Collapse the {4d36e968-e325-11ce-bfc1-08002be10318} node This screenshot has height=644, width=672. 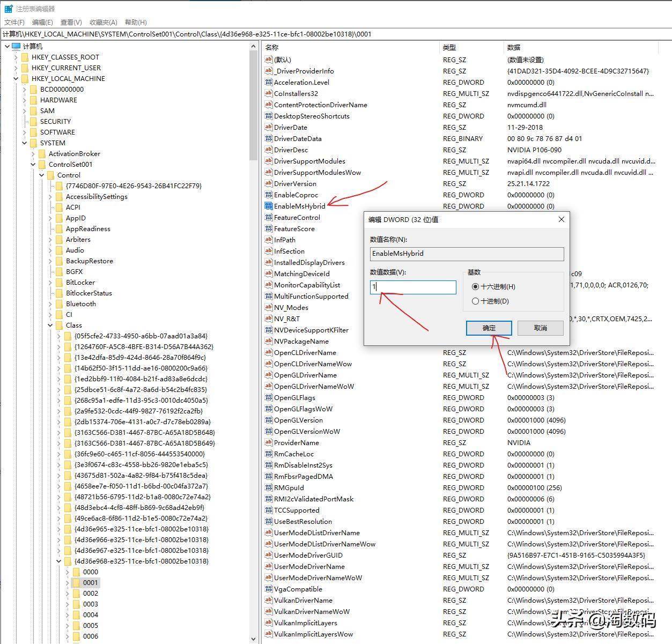point(58,561)
